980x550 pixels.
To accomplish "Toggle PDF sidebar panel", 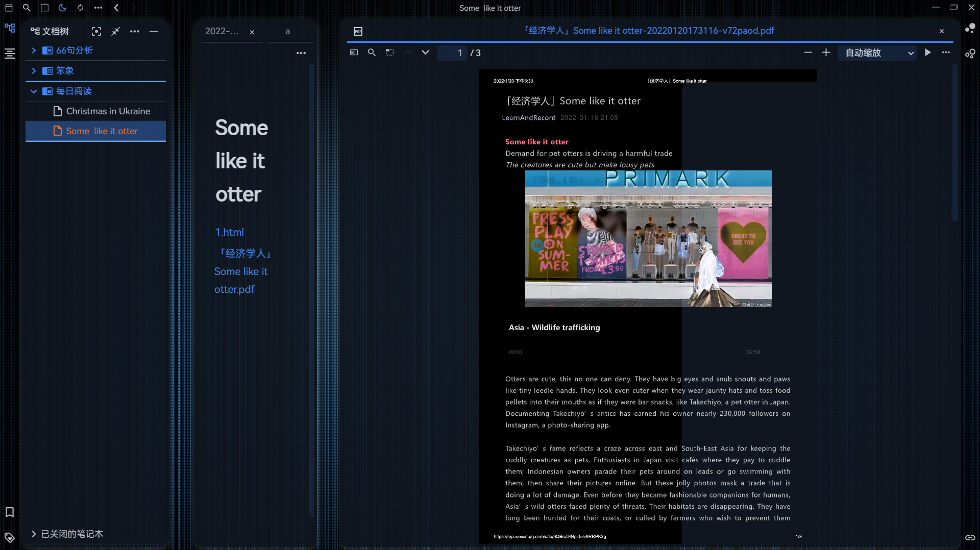I will click(x=354, y=53).
